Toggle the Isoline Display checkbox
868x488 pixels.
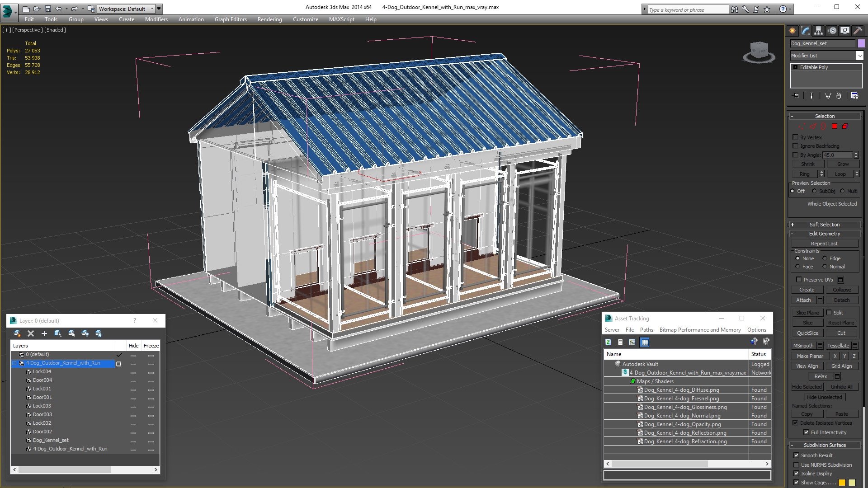click(796, 474)
